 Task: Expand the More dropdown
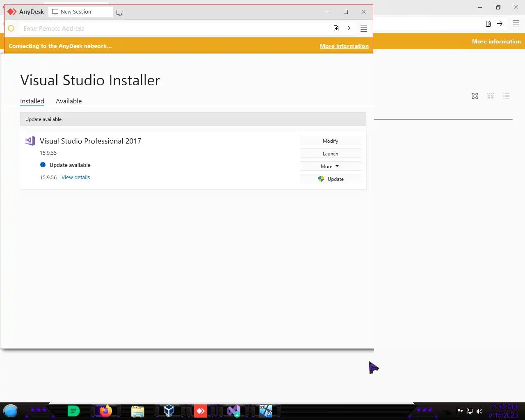(330, 166)
